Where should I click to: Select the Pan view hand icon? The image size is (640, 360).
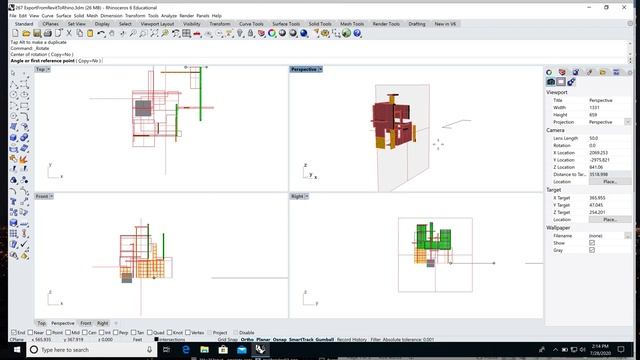(112, 33)
